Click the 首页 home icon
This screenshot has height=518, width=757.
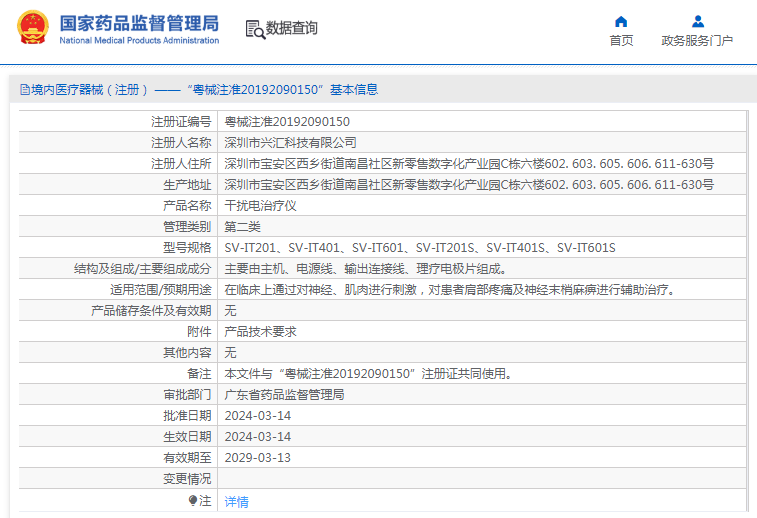click(x=621, y=22)
